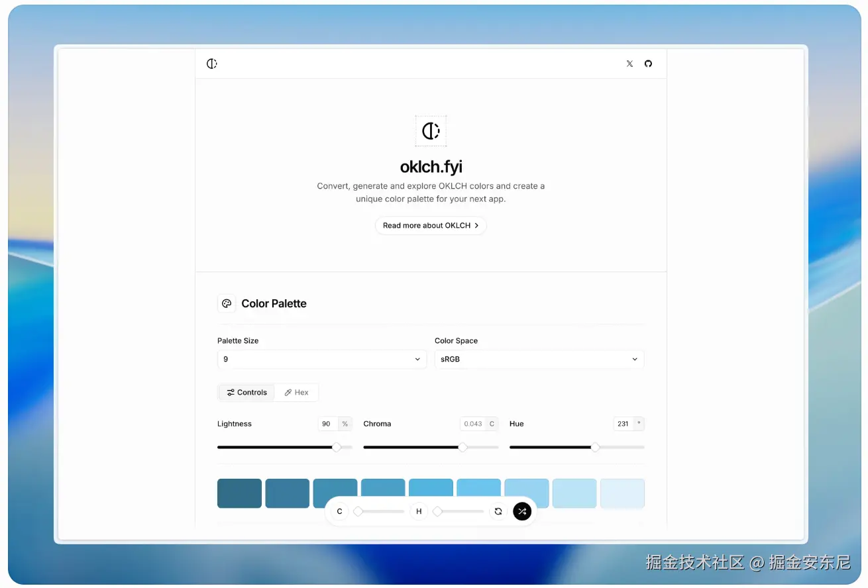Click the refresh icon in floating toolbar

498,511
